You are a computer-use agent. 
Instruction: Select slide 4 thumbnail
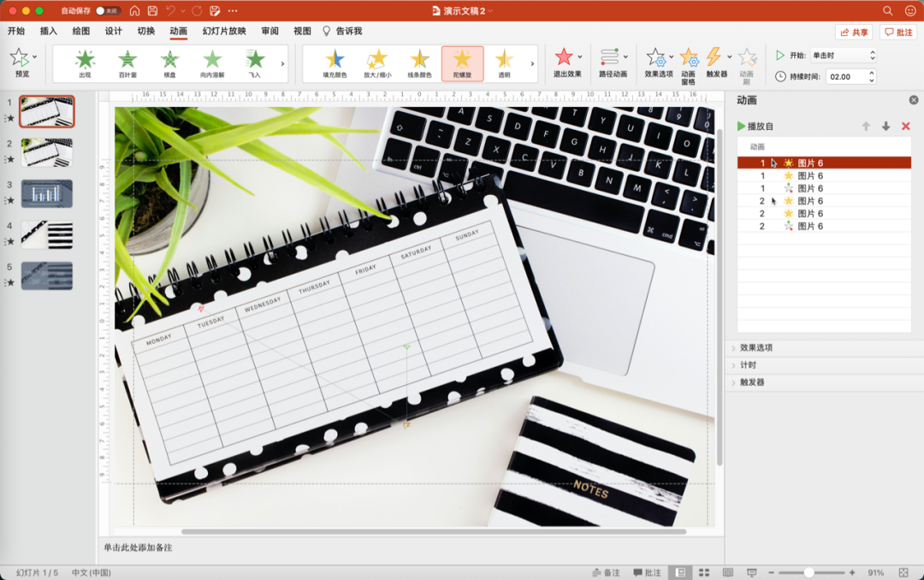point(47,234)
